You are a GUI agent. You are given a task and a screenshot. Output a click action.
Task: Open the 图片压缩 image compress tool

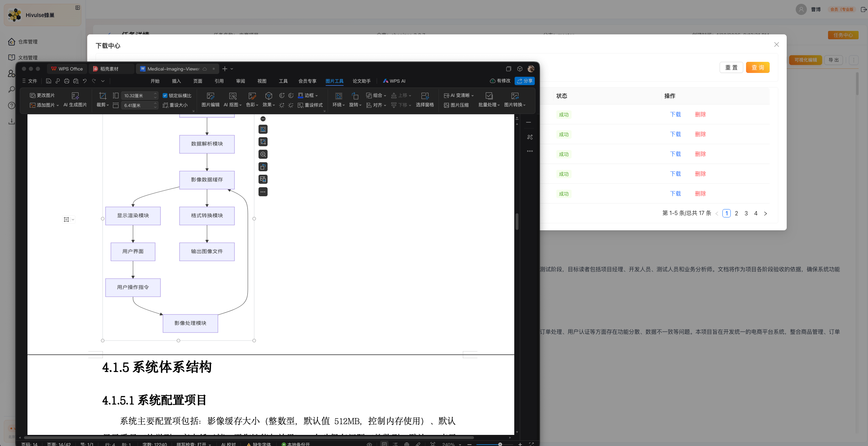click(x=456, y=105)
